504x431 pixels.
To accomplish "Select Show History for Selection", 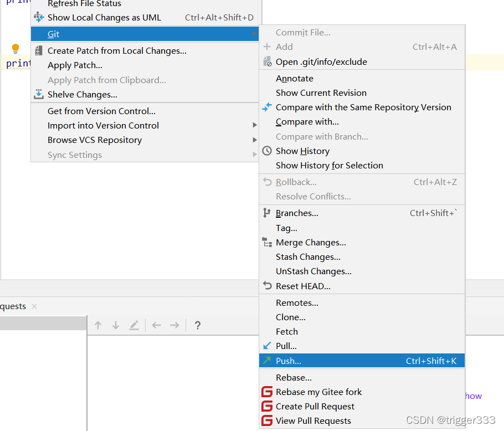I will pos(362,166).
